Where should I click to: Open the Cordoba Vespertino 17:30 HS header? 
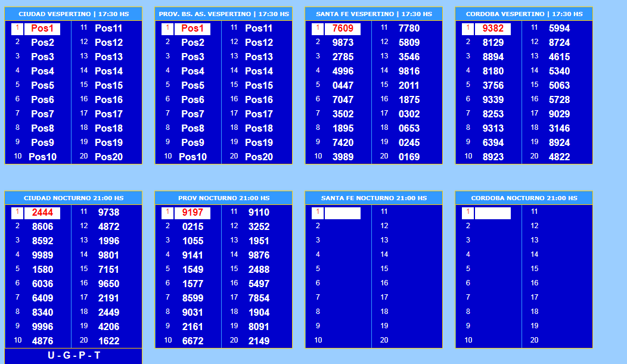pyautogui.click(x=524, y=14)
